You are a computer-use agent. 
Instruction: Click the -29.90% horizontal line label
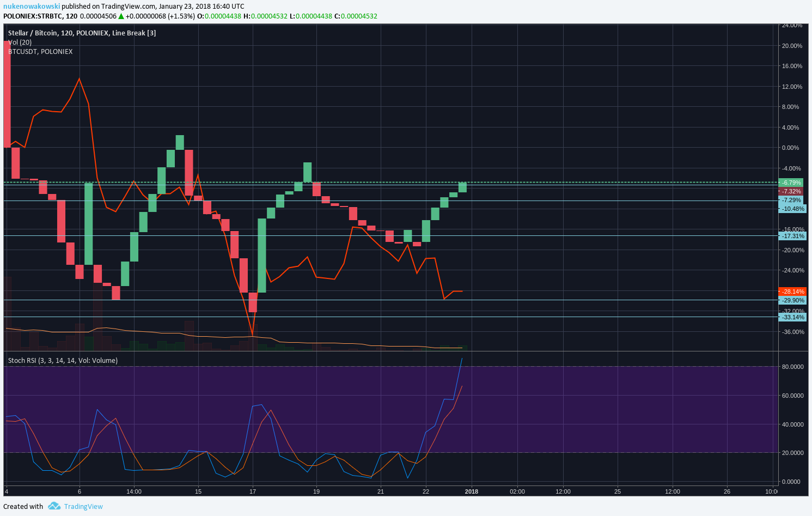[792, 300]
